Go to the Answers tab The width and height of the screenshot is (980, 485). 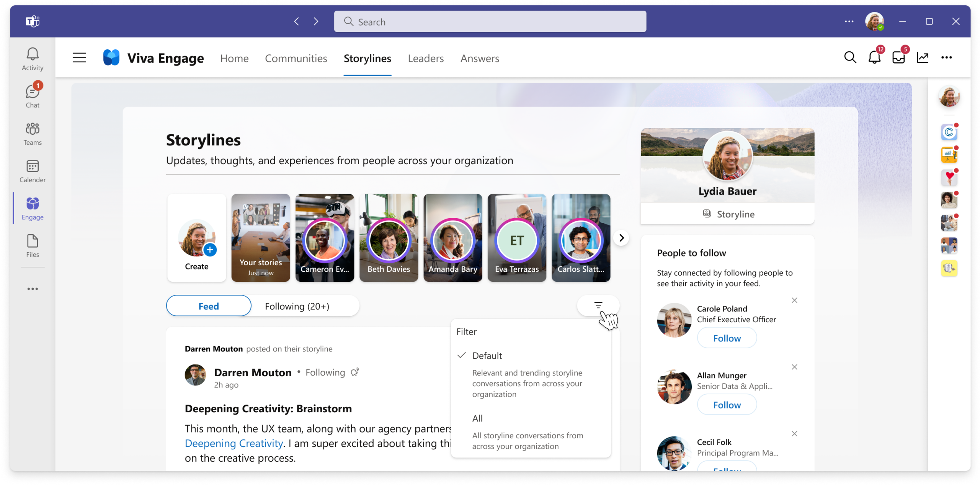tap(480, 58)
